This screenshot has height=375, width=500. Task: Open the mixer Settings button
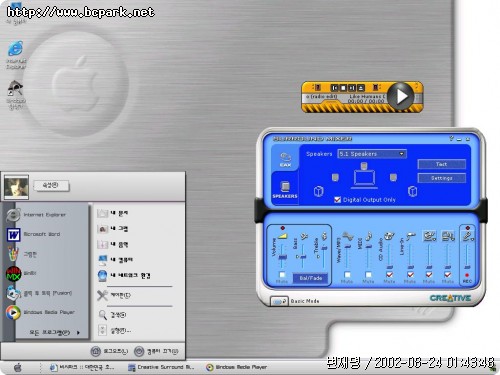coord(441,178)
